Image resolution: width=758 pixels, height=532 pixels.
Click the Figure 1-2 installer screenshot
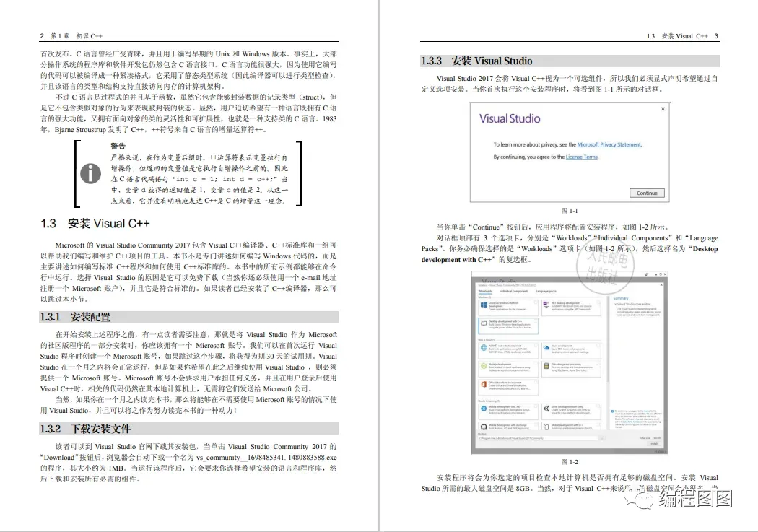(570, 363)
